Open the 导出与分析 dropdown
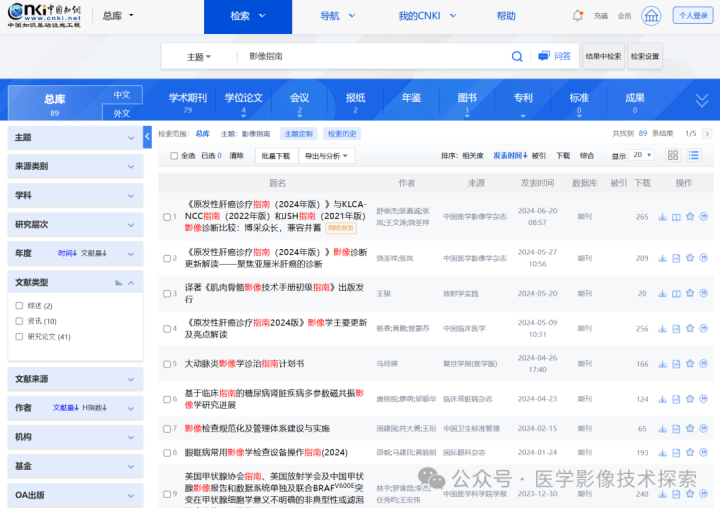The image size is (720, 508). [x=326, y=156]
